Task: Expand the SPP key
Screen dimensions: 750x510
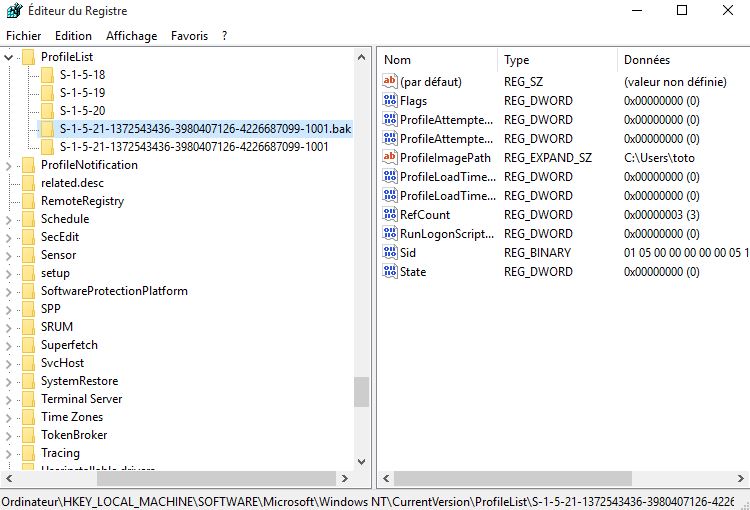Action: [x=9, y=310]
